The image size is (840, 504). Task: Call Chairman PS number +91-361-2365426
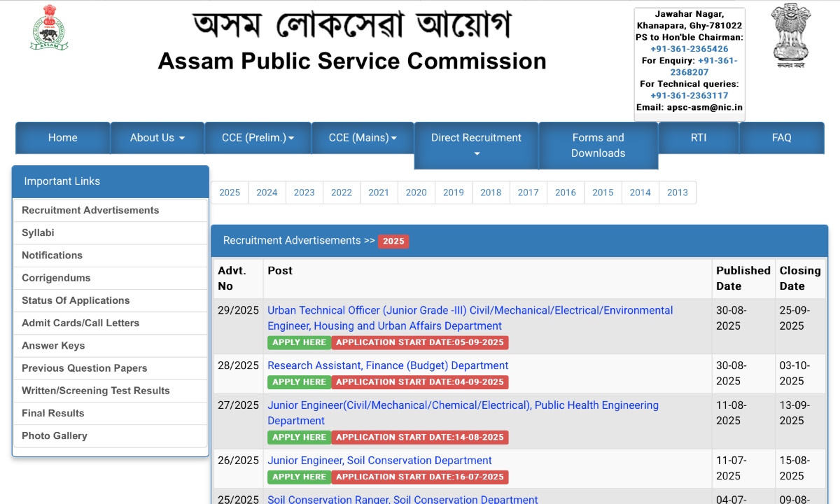[x=689, y=49]
